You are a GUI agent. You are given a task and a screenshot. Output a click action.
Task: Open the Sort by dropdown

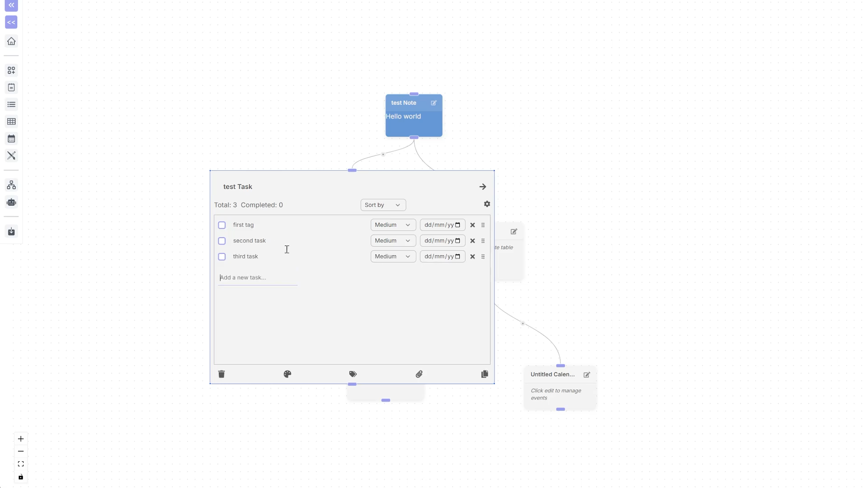[383, 205]
